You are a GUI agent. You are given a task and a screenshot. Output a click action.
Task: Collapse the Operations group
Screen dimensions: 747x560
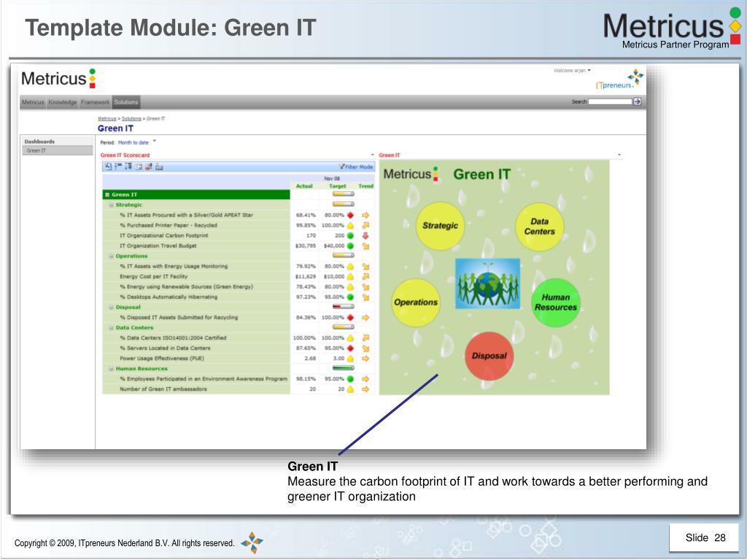tap(111, 256)
